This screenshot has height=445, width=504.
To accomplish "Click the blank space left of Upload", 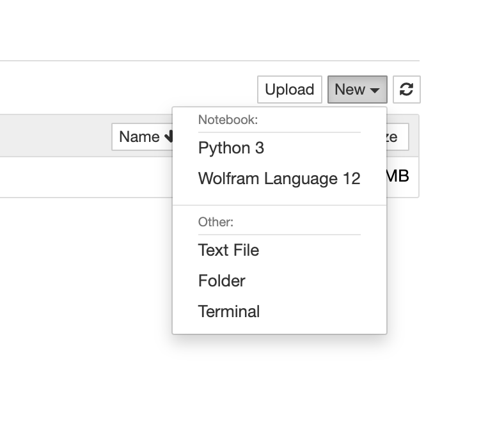I will [128, 90].
